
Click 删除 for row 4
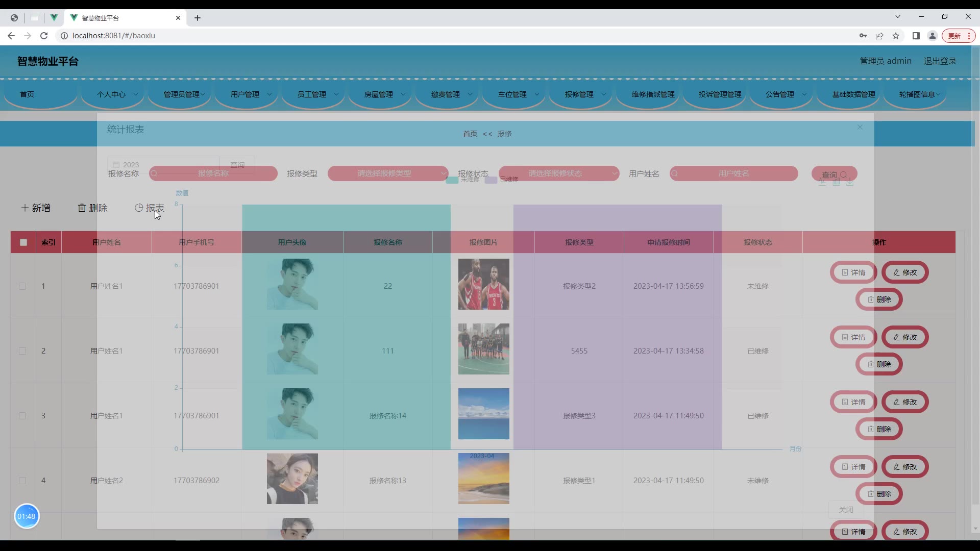click(879, 494)
